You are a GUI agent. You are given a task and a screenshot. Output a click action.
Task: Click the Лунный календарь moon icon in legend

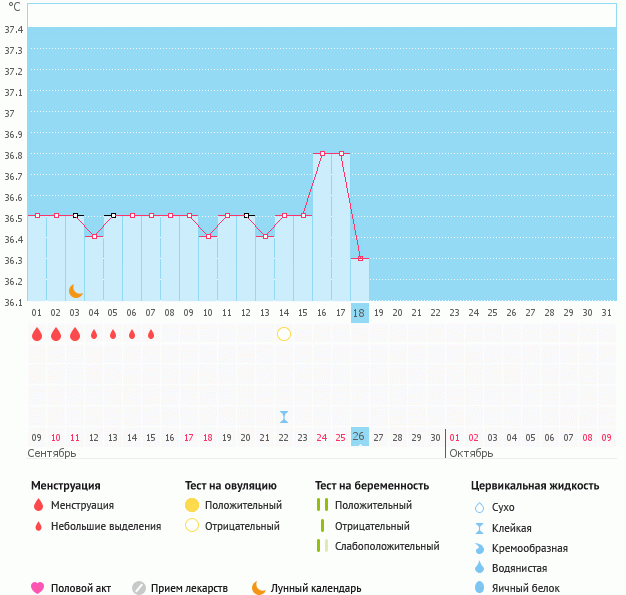(x=259, y=588)
